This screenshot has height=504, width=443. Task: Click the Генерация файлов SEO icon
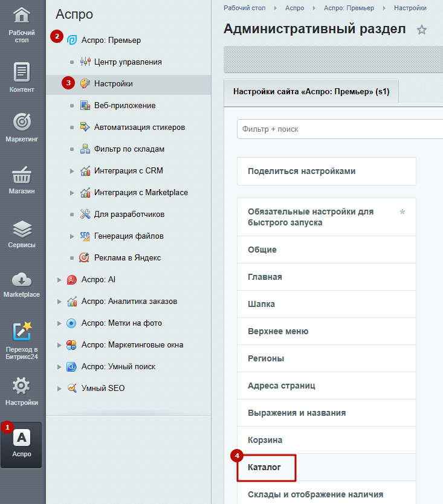[85, 236]
